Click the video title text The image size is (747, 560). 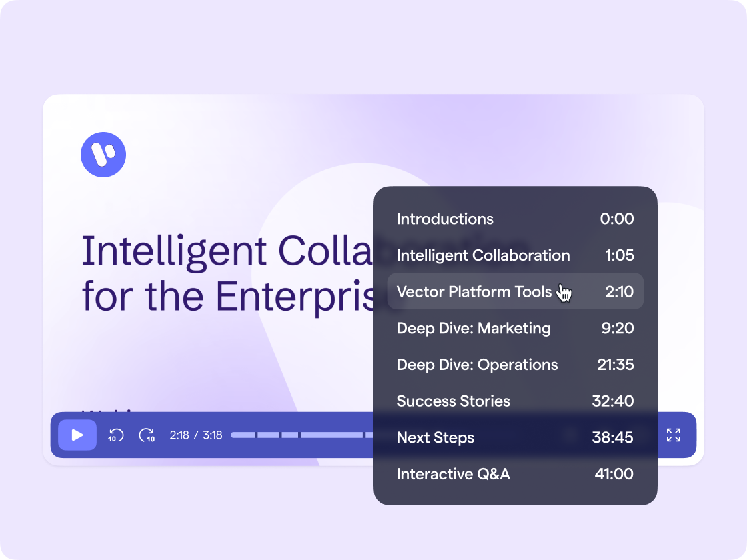pyautogui.click(x=227, y=273)
